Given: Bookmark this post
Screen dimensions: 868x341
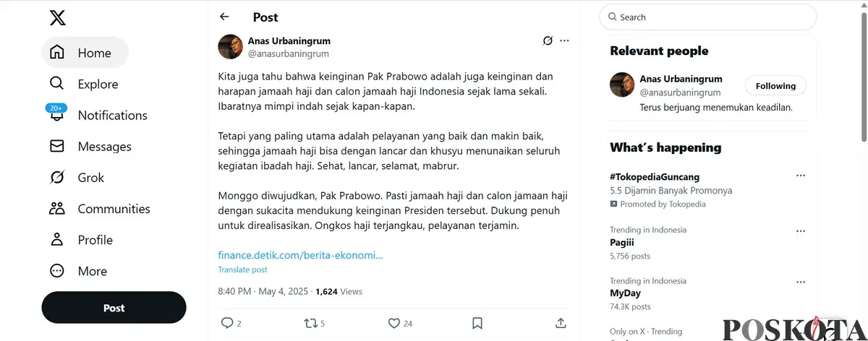Looking at the screenshot, I should 477,323.
